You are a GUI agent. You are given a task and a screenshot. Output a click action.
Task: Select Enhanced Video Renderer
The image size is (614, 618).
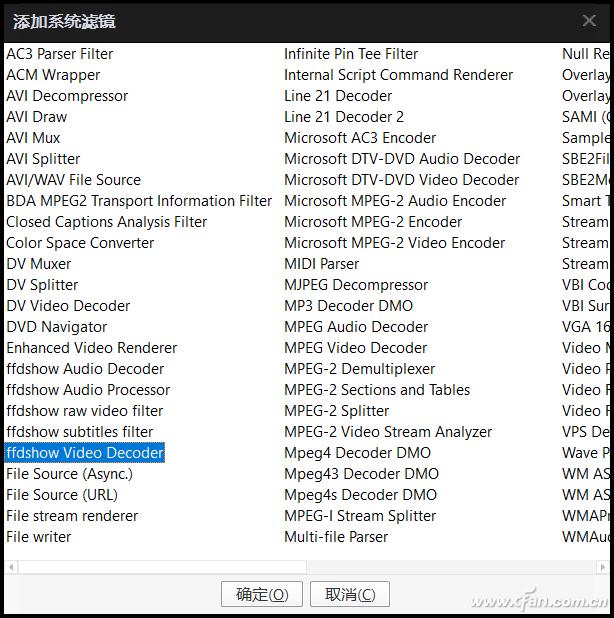(x=92, y=348)
